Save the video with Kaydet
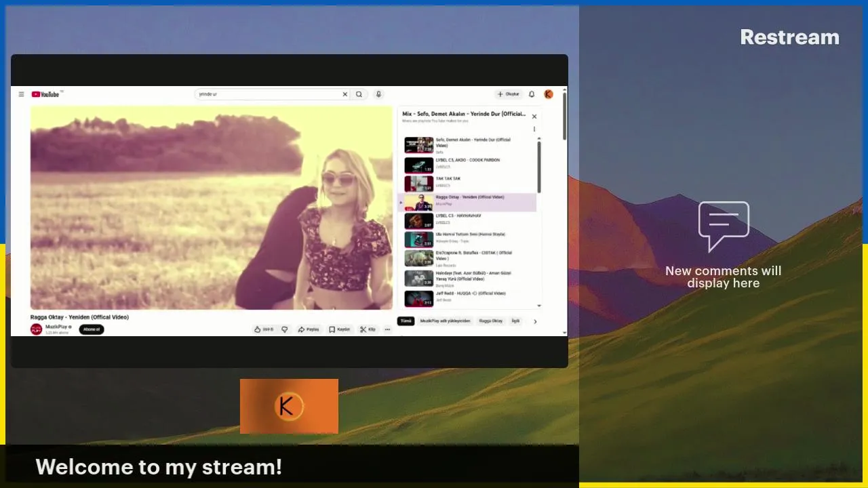The width and height of the screenshot is (868, 488). point(340,329)
